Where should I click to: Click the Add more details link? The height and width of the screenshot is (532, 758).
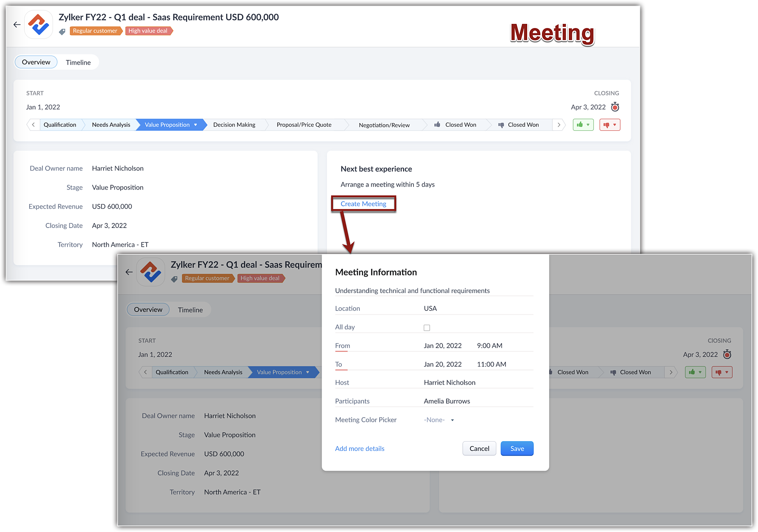point(359,448)
